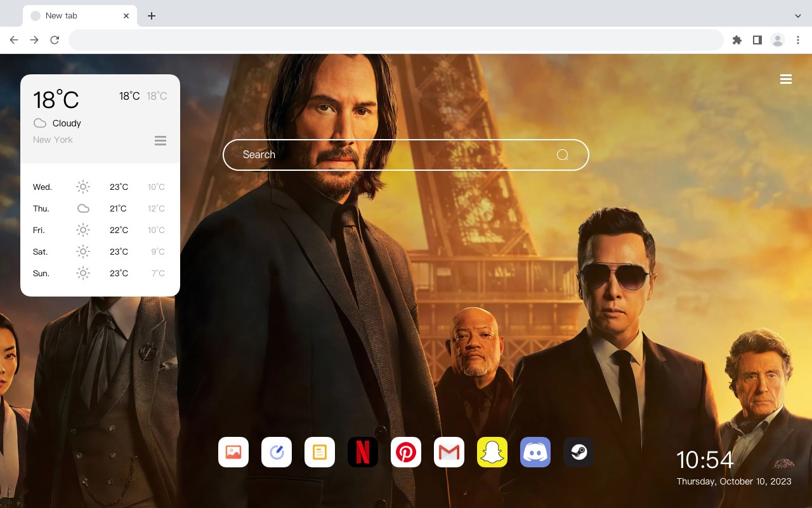Viewport: 812px width, 508px height.
Task: Select the Sat. forecast row
Action: coord(100,251)
